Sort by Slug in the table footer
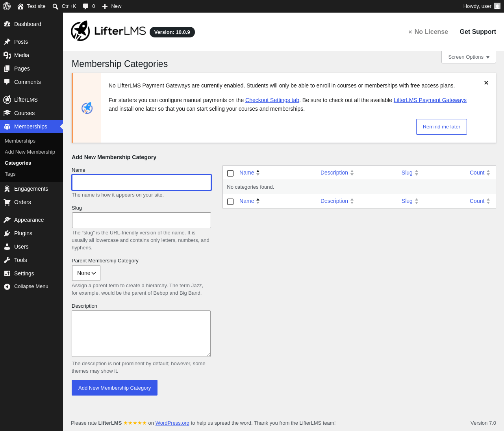Viewport: 504px width, 431px height. coord(410,201)
